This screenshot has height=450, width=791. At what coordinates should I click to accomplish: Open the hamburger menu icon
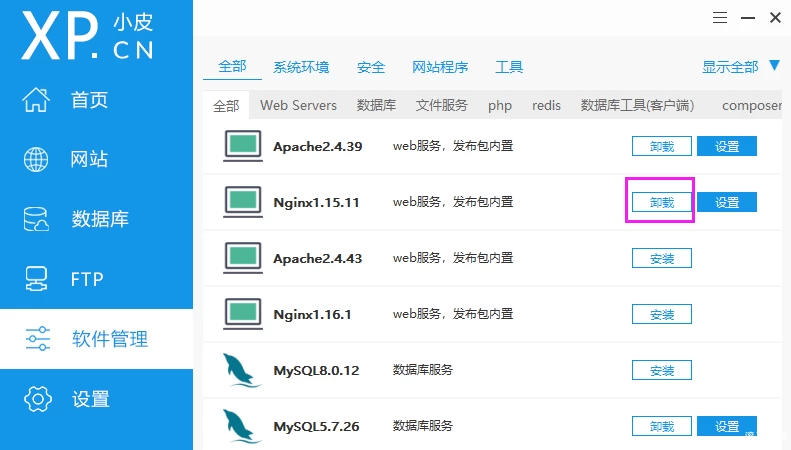click(720, 18)
